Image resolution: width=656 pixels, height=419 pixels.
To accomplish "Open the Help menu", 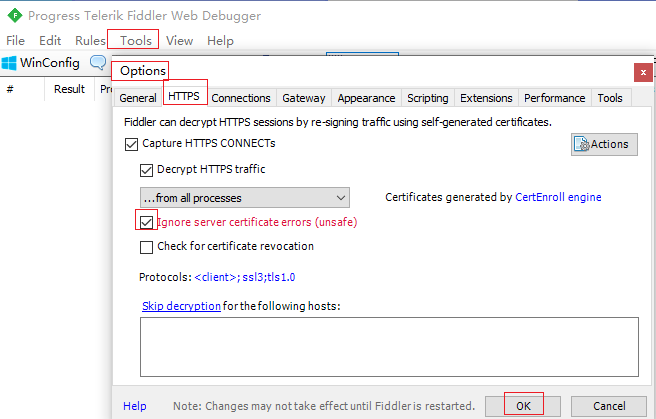I will tap(220, 41).
